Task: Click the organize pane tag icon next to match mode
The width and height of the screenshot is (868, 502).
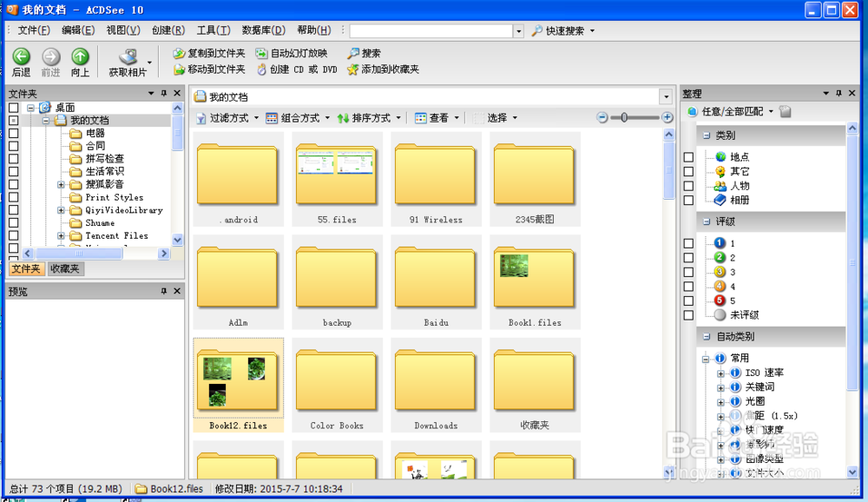Action: pyautogui.click(x=785, y=111)
